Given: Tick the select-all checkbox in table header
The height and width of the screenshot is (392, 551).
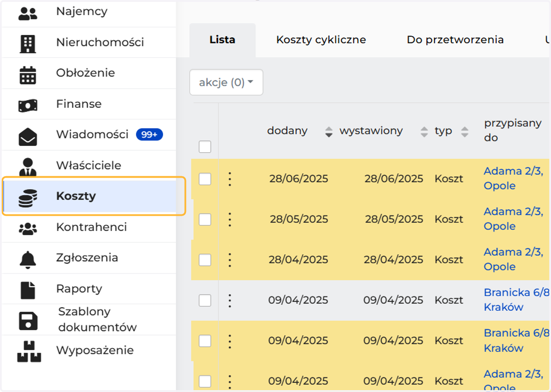Looking at the screenshot, I should pos(205,147).
